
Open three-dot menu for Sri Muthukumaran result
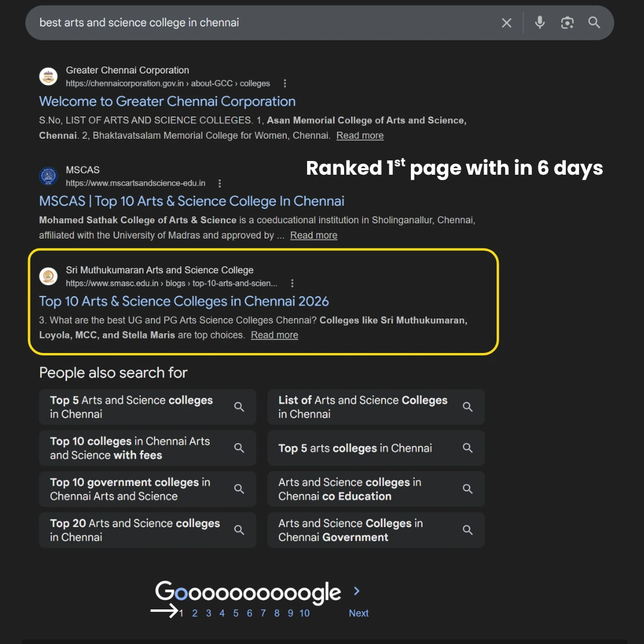292,283
